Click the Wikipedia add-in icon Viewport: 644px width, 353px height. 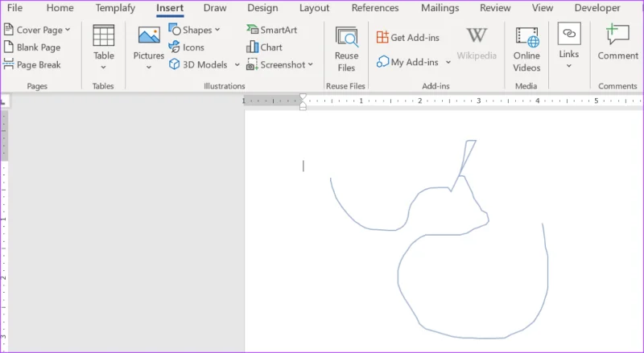coord(477,35)
